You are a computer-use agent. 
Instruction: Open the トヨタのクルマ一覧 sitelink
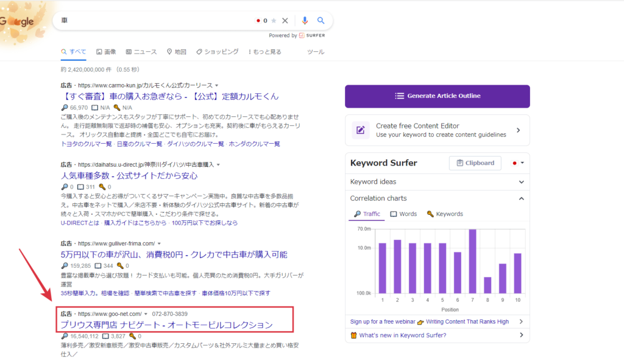(87, 144)
